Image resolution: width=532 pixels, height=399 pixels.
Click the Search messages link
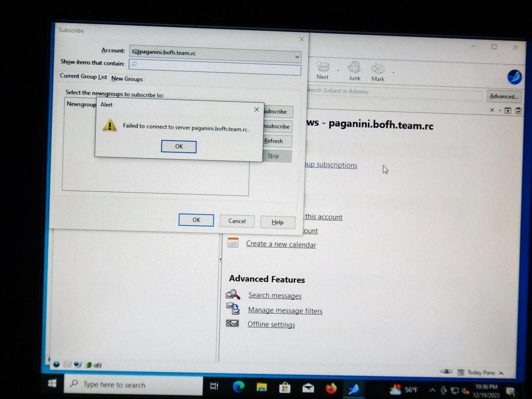275,296
